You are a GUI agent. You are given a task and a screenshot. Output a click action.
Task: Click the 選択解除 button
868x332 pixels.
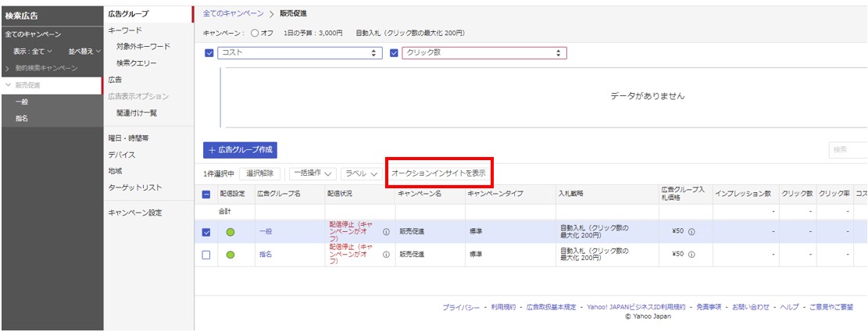tap(259, 173)
